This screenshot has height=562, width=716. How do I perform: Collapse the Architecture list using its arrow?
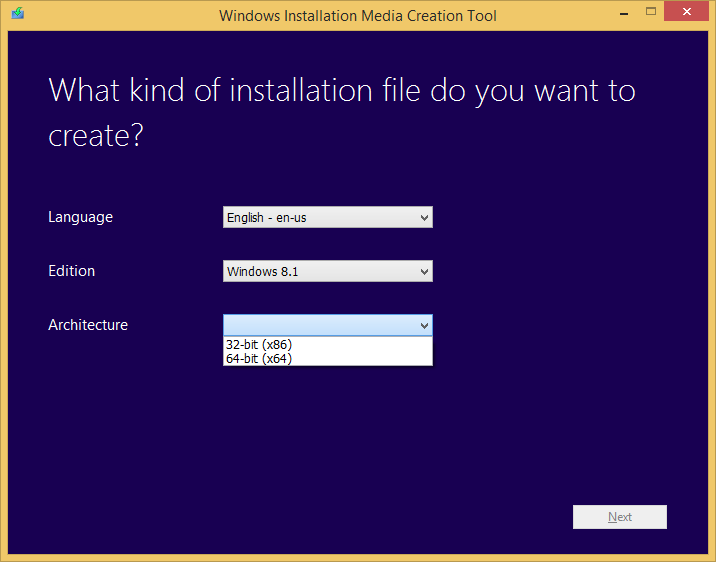[x=424, y=325]
